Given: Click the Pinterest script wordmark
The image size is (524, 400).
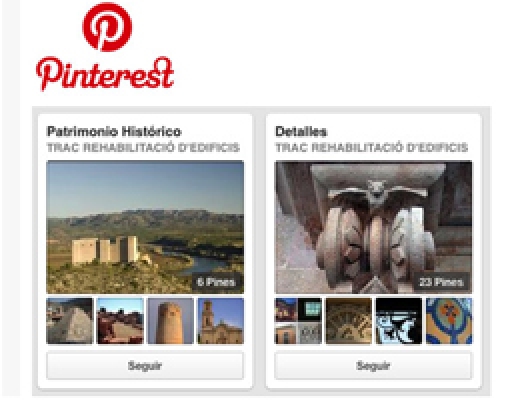Looking at the screenshot, I should (105, 74).
